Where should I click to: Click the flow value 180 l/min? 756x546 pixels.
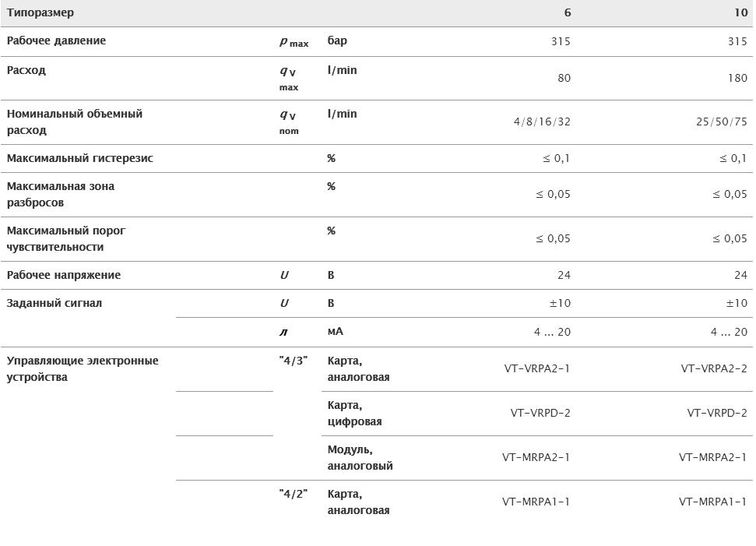(x=737, y=78)
